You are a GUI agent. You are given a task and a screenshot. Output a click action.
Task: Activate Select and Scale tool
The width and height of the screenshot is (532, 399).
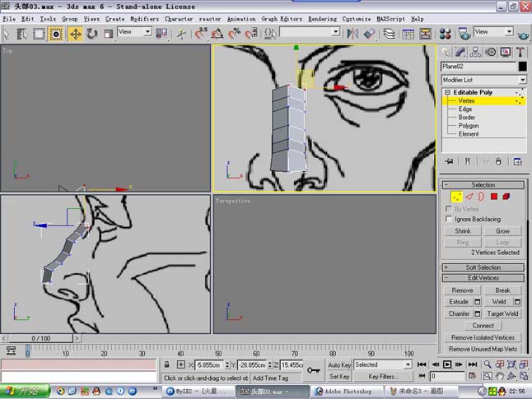pos(108,34)
